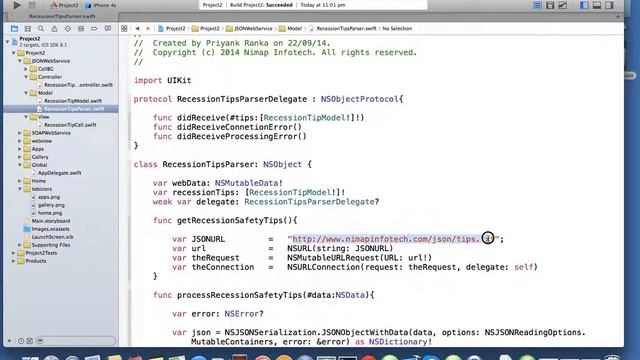Open LaunchScreen.xib

(52, 237)
